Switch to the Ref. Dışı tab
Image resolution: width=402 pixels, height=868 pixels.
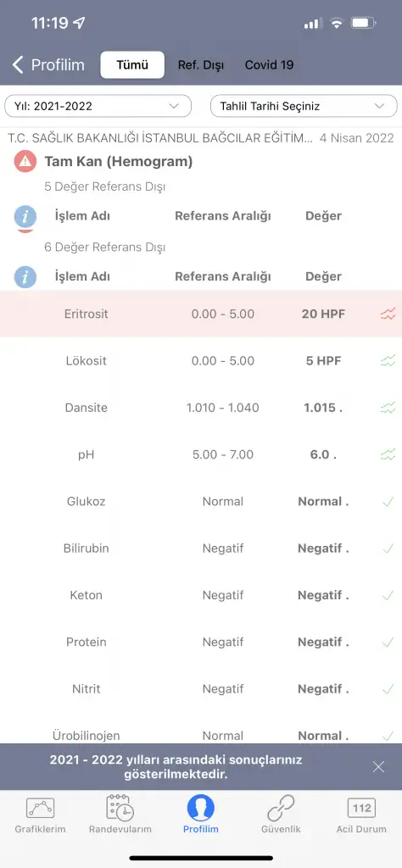tap(200, 64)
